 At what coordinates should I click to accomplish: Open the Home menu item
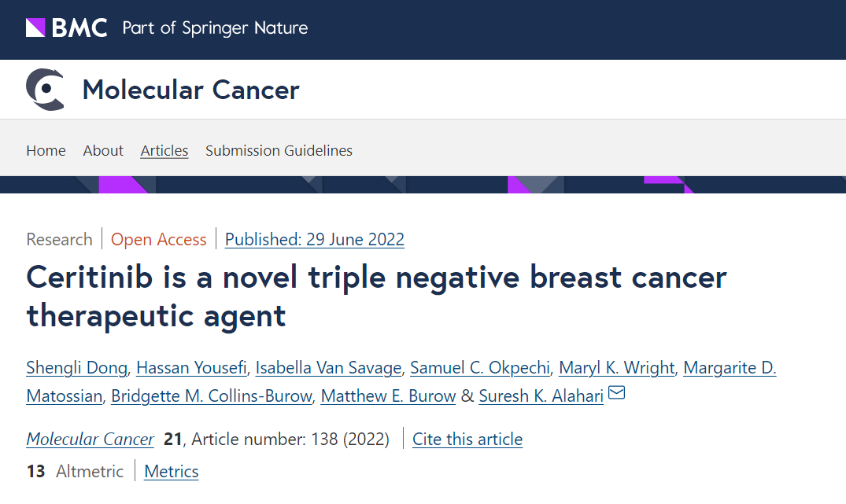[46, 150]
